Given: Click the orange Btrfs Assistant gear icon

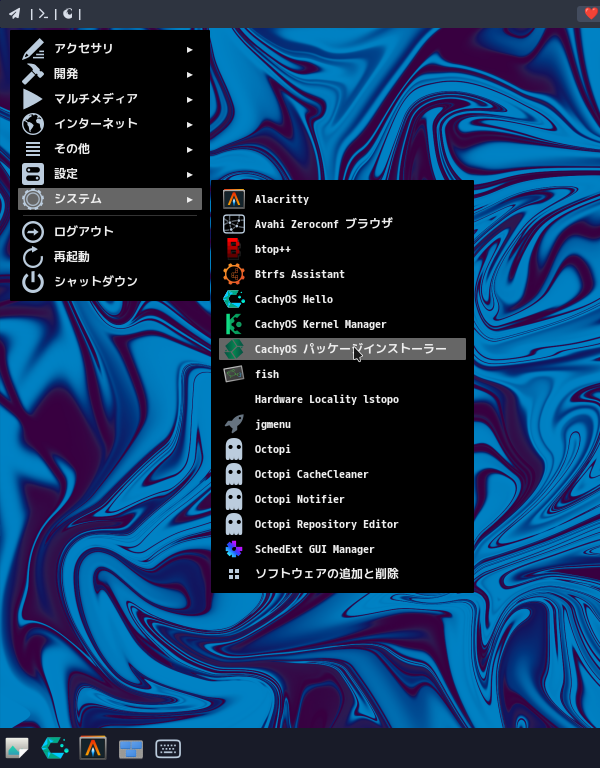Looking at the screenshot, I should [234, 274].
